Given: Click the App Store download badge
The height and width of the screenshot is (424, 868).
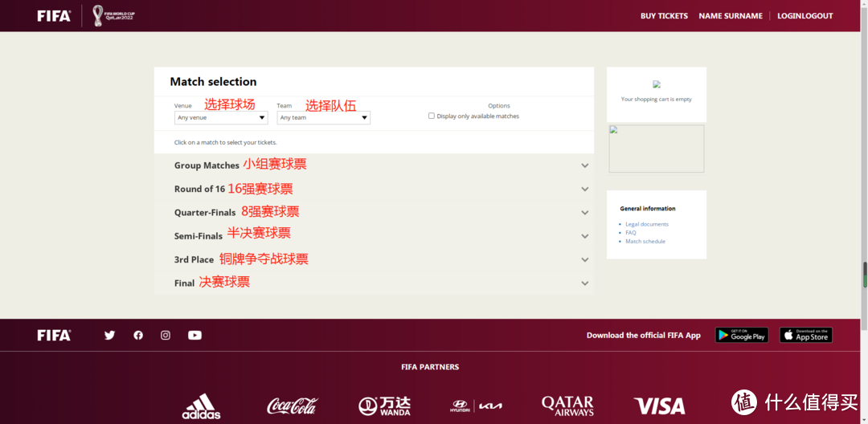Looking at the screenshot, I should [x=806, y=335].
